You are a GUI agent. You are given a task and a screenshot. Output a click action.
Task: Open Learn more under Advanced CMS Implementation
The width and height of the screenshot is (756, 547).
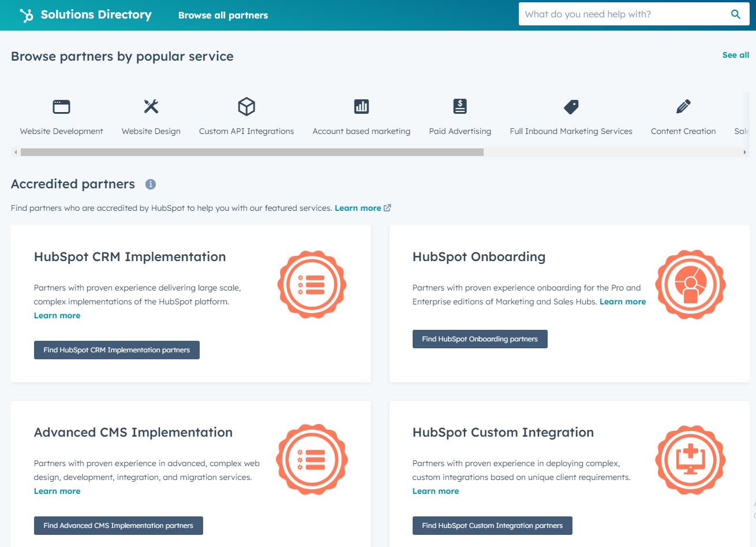57,491
